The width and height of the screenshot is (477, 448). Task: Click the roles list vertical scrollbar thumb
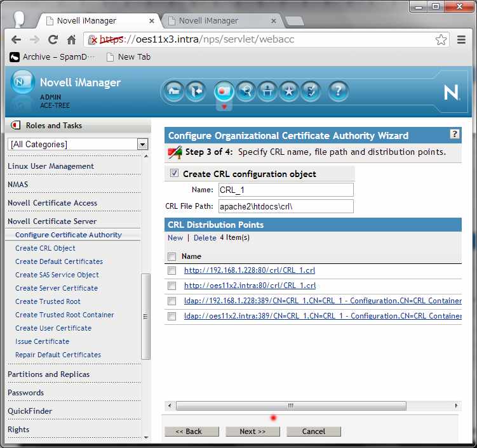145,317
